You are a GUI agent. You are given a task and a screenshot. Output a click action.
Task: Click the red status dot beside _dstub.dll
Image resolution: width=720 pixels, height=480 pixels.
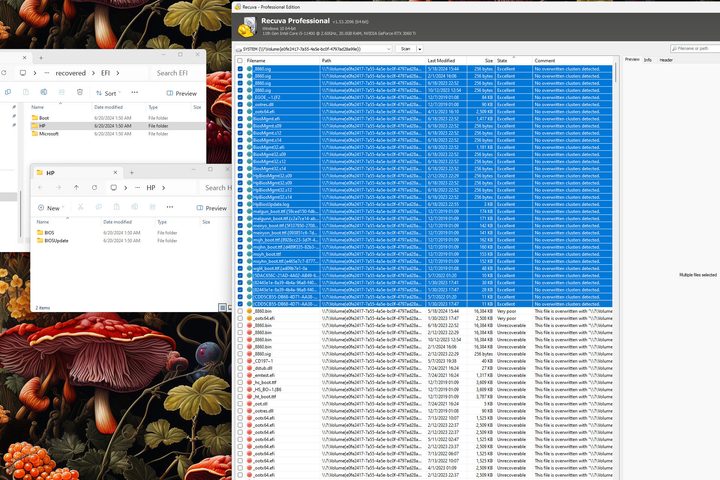(250, 368)
